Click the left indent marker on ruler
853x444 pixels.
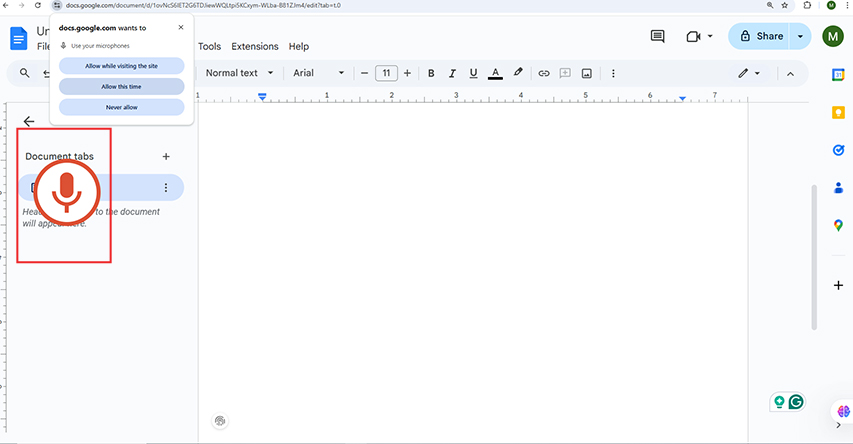[262, 97]
